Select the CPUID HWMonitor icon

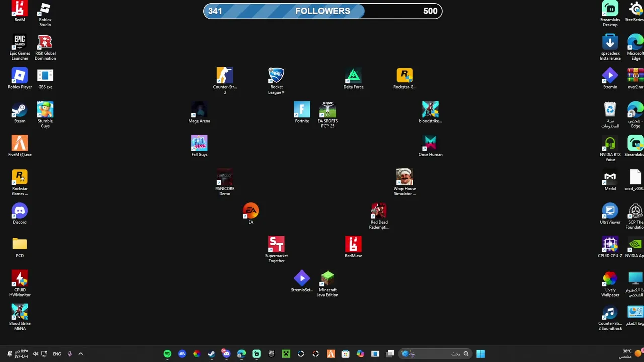(x=20, y=284)
